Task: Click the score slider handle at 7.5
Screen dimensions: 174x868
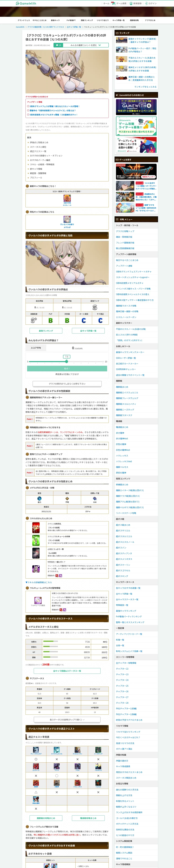Action: click(x=67, y=361)
